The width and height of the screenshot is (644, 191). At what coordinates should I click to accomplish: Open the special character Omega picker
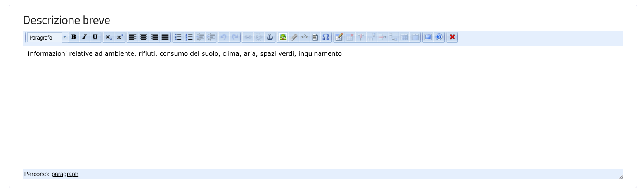326,37
